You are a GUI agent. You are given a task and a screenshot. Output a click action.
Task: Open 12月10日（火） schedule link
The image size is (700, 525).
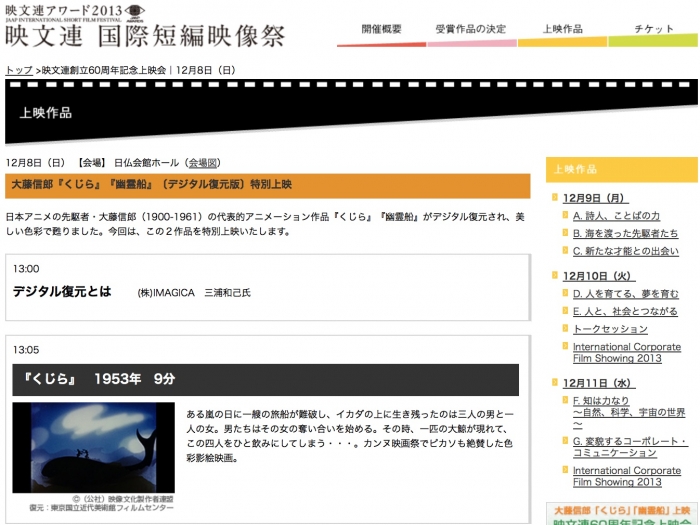(x=597, y=276)
